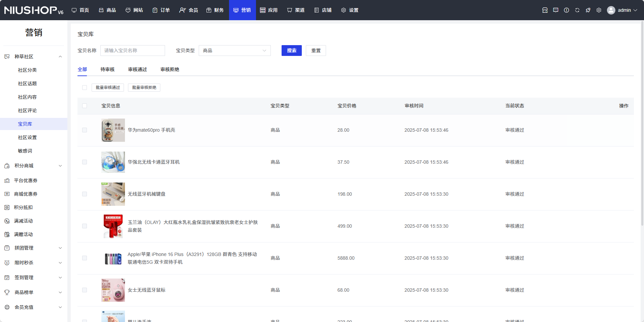Viewport: 644px width, 322px height.
Task: Open the 宝贝类型 dropdown
Action: [234, 51]
